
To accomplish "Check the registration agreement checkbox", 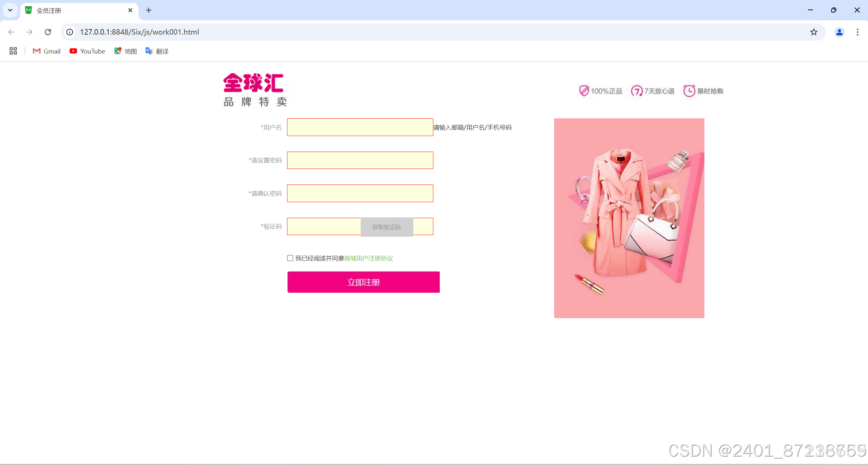I will [290, 258].
